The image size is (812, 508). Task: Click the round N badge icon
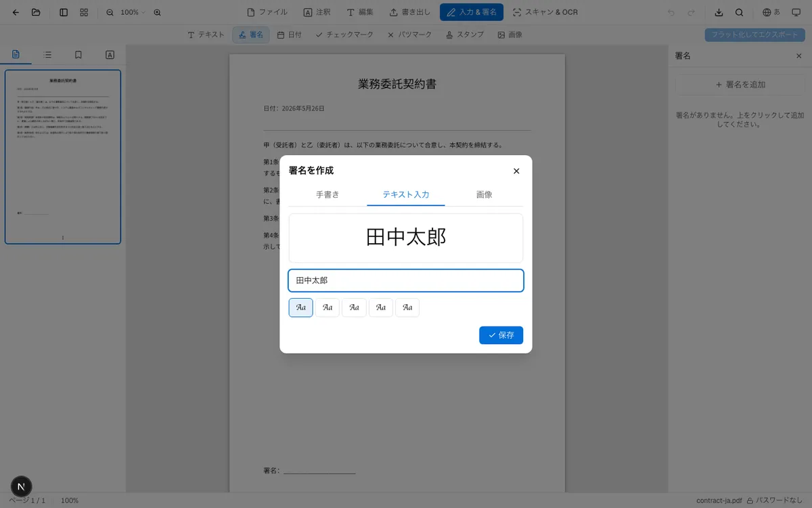point(22,486)
